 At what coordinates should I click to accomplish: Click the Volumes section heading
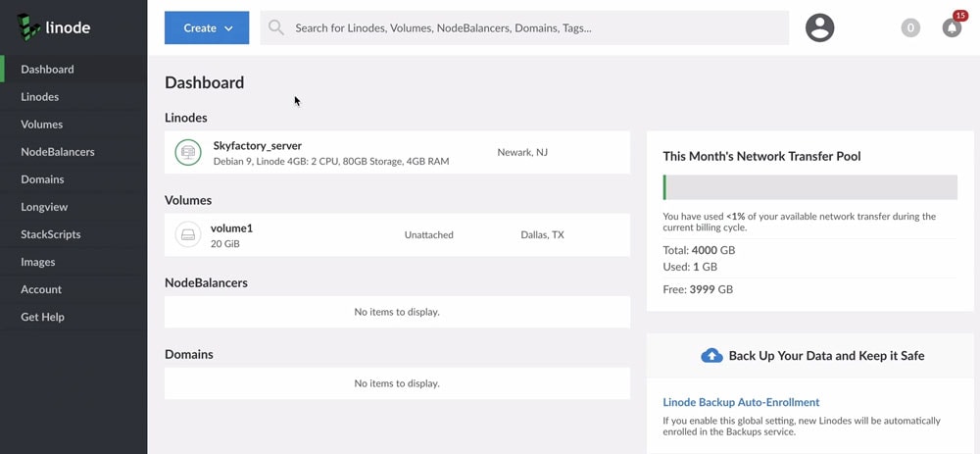click(188, 200)
